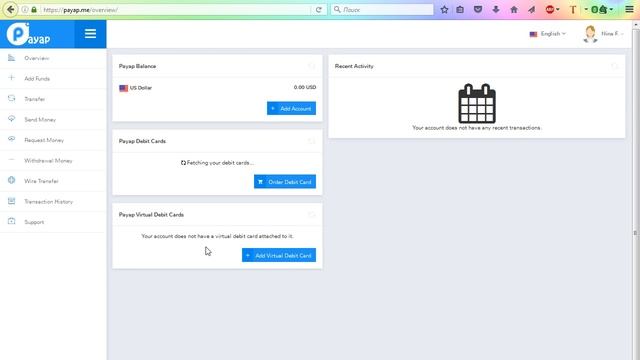This screenshot has width=640, height=360.
Task: Go to Transfer in the sidebar
Action: tap(53, 99)
